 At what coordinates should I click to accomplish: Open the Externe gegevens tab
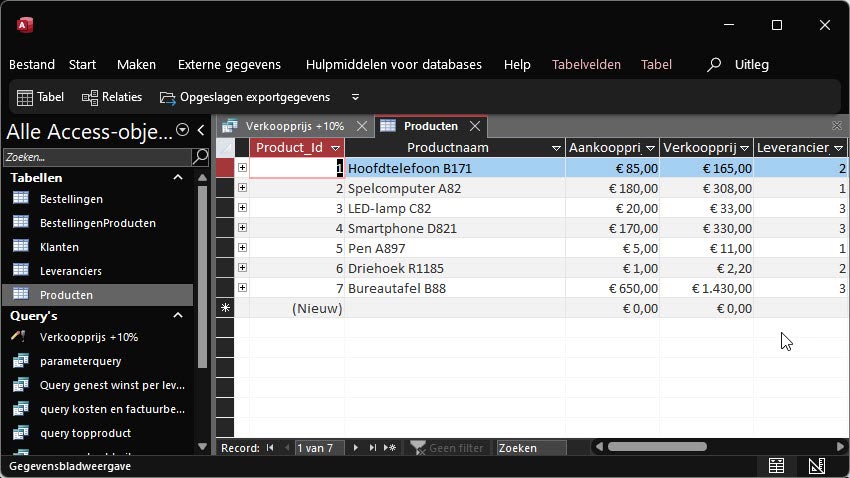click(x=229, y=64)
